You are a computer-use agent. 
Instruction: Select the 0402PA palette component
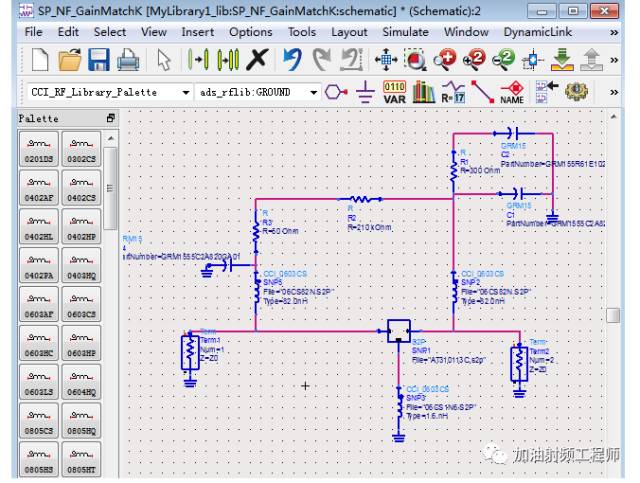coord(39,265)
